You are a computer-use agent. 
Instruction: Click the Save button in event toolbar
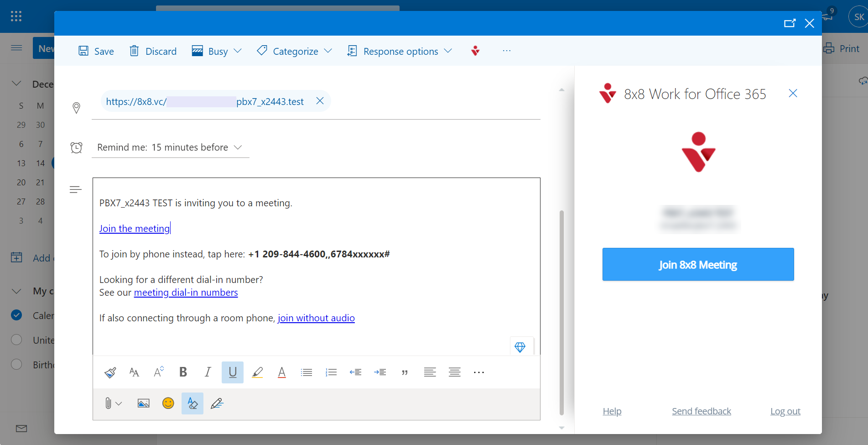point(96,51)
